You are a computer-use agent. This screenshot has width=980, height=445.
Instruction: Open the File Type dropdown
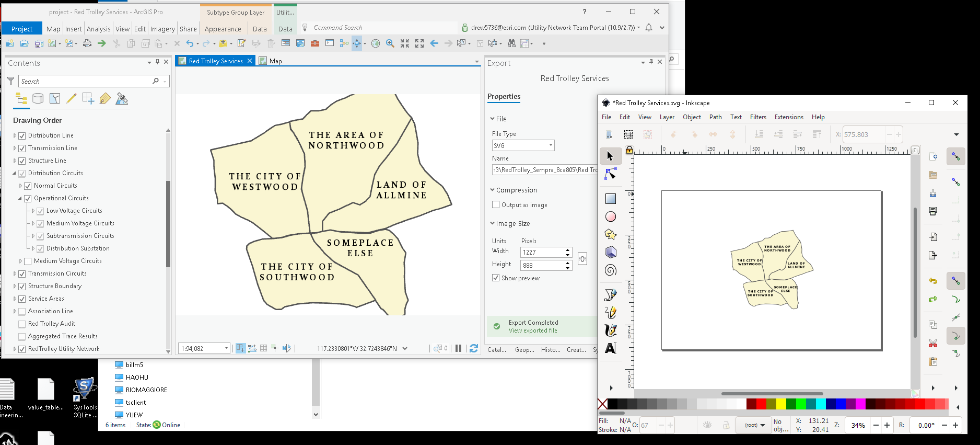[523, 146]
